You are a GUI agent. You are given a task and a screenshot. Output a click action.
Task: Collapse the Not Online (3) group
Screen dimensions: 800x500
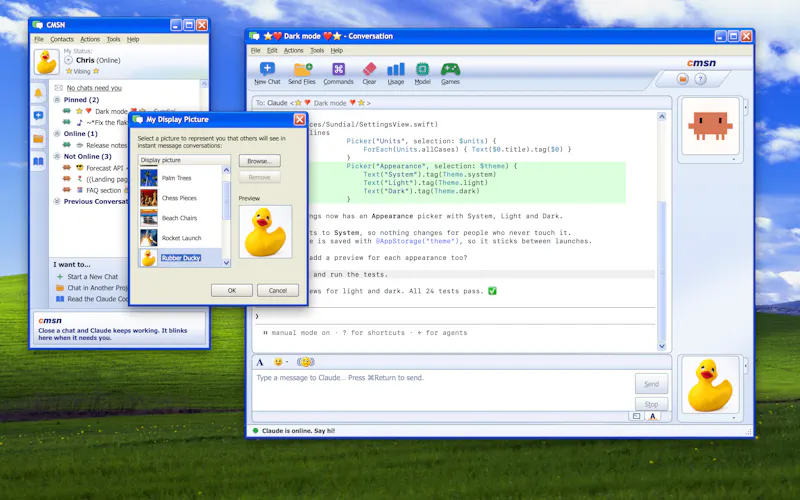click(x=57, y=156)
